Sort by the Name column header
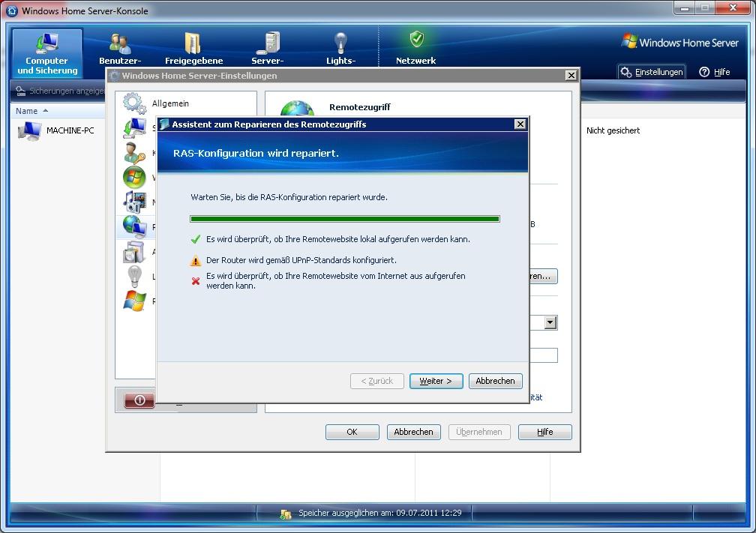The width and height of the screenshot is (756, 533). [31, 111]
